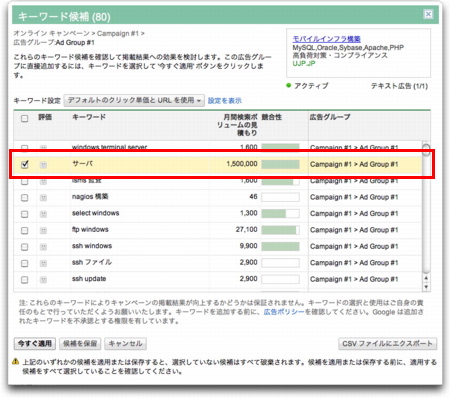Open the デフォルトのクリック単価と URL を使用 dropdown
Image resolution: width=450 pixels, height=398 pixels.
click(134, 100)
